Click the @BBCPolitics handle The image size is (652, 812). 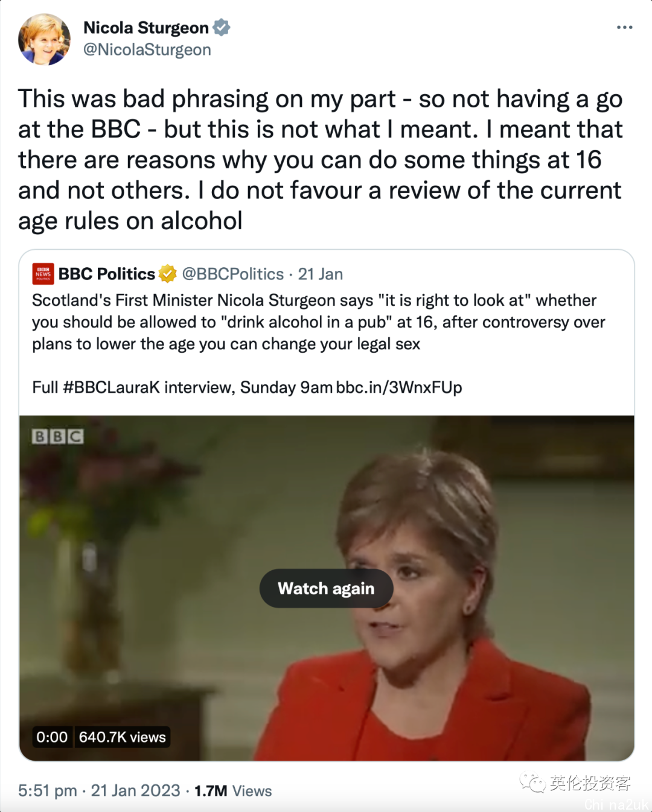point(233,274)
